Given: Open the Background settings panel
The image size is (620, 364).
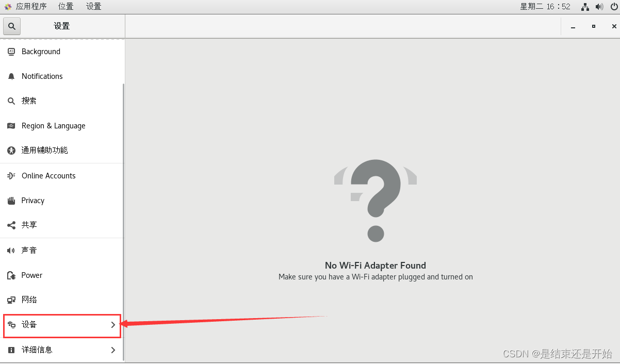Looking at the screenshot, I should 62,52.
